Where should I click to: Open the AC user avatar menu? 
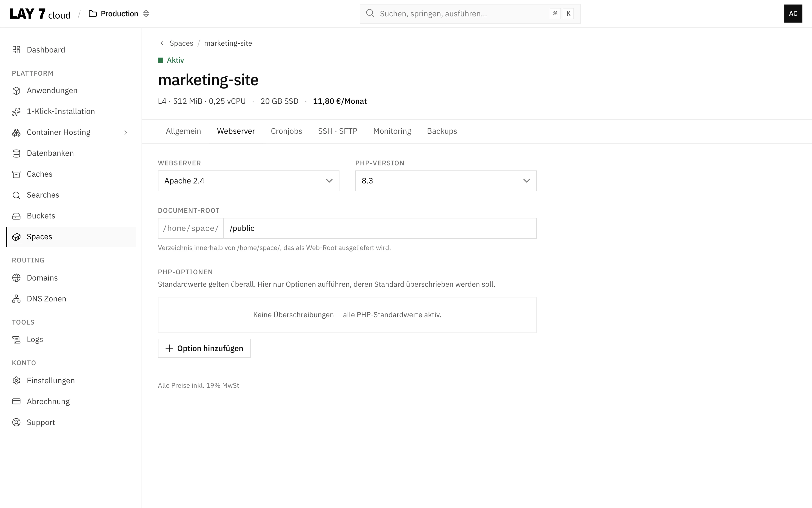pyautogui.click(x=793, y=14)
